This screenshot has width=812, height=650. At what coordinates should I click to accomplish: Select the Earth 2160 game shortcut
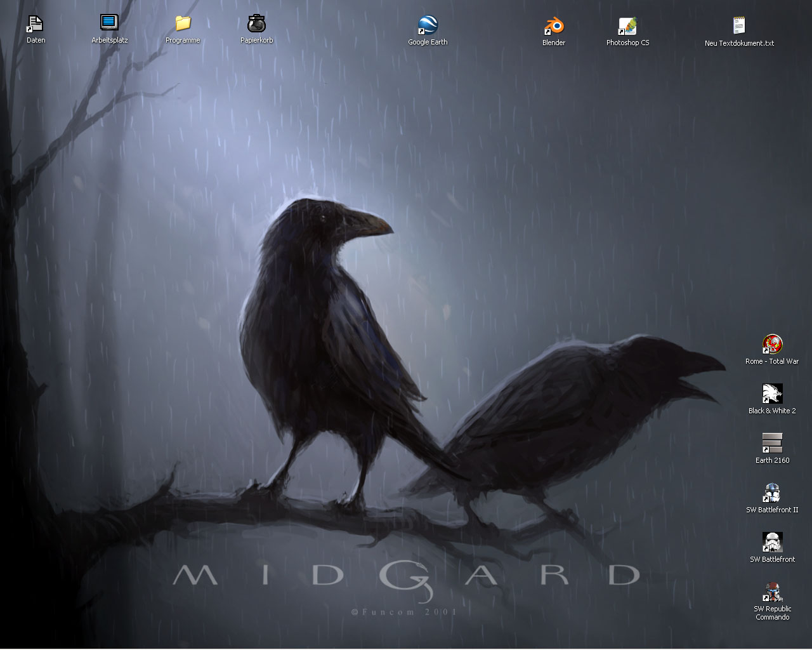(772, 443)
